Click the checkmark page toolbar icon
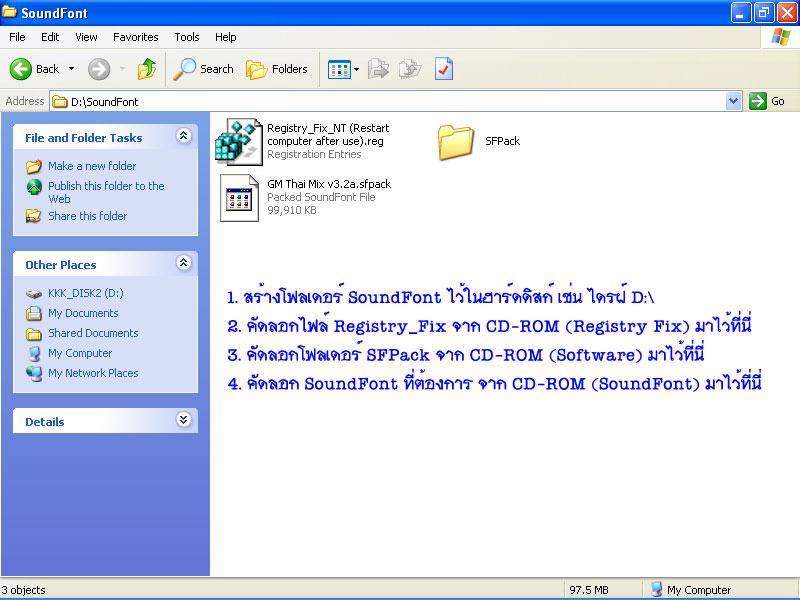The height and width of the screenshot is (600, 800). coord(443,69)
